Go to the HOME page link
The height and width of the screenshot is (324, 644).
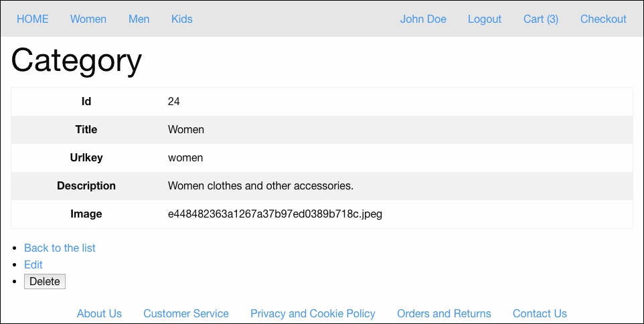click(32, 19)
